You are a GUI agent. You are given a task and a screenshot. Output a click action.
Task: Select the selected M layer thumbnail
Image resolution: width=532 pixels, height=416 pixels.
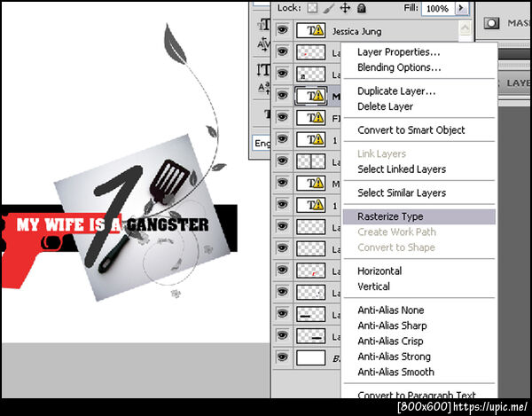(311, 96)
